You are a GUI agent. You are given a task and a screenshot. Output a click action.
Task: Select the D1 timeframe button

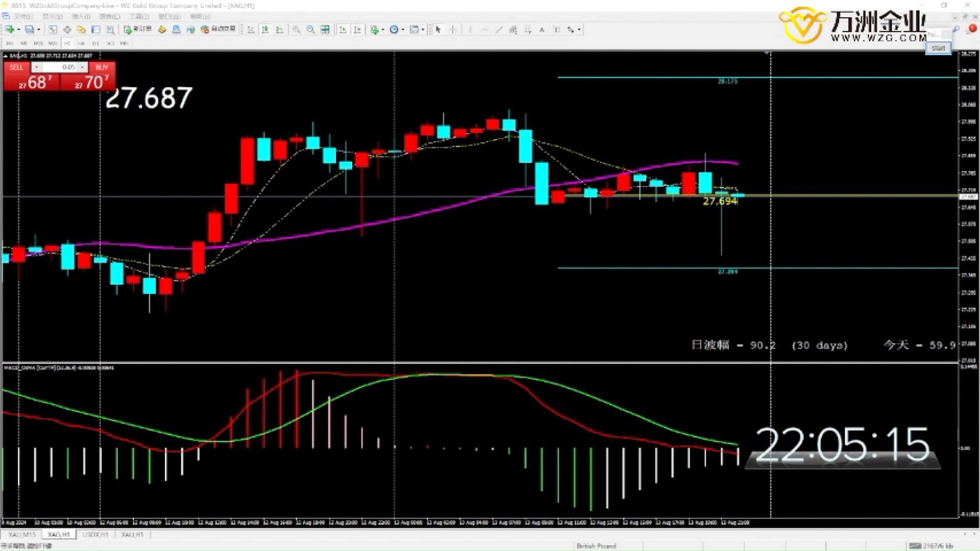pos(95,43)
